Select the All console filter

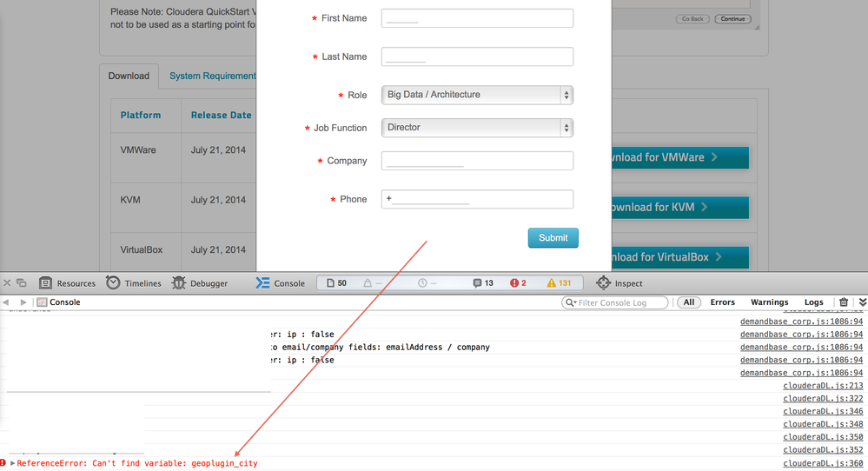689,302
